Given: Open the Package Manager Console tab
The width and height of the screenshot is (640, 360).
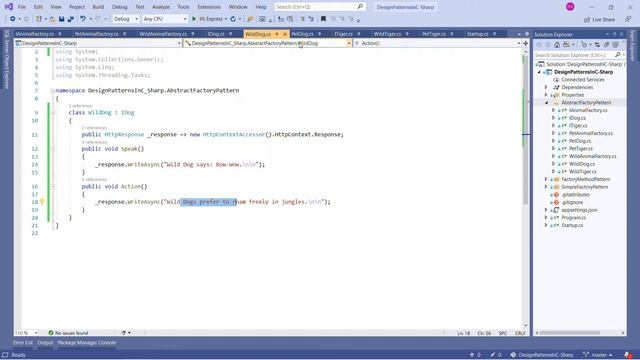Looking at the screenshot, I should click(x=87, y=343).
